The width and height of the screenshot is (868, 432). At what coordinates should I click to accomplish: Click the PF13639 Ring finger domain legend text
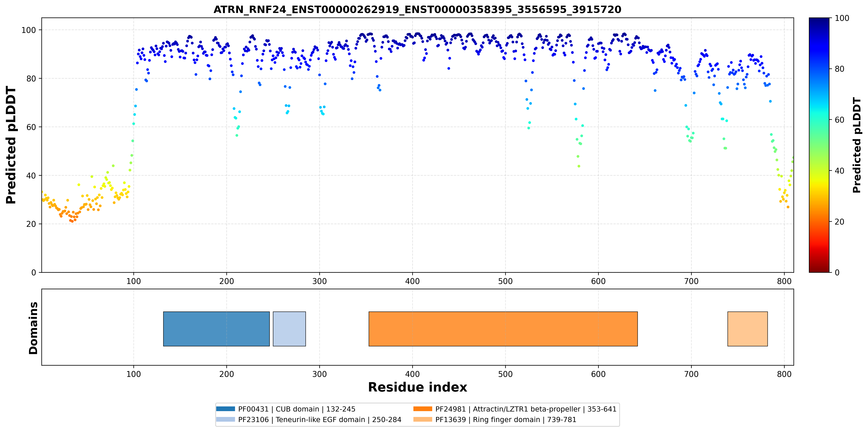point(506,420)
